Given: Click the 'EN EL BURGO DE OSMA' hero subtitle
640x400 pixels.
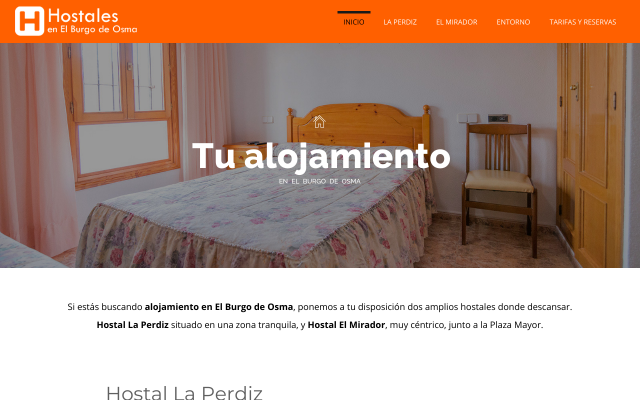Looking at the screenshot, I should [320, 181].
